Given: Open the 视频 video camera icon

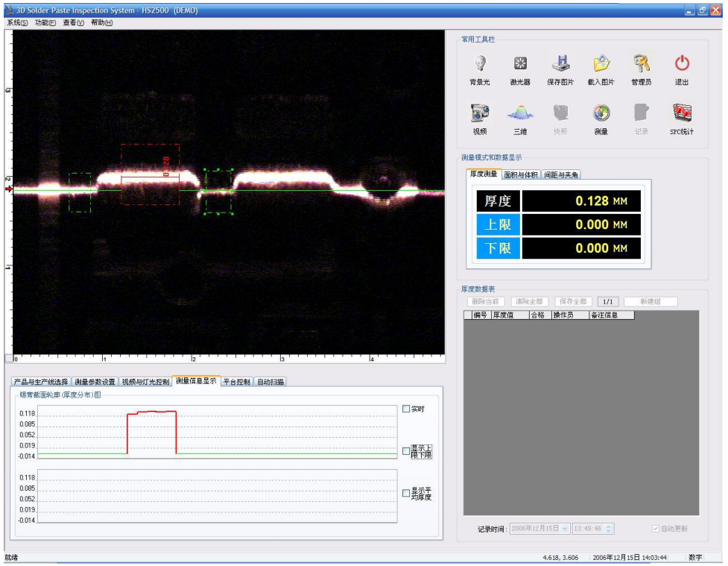Looking at the screenshot, I should point(480,113).
